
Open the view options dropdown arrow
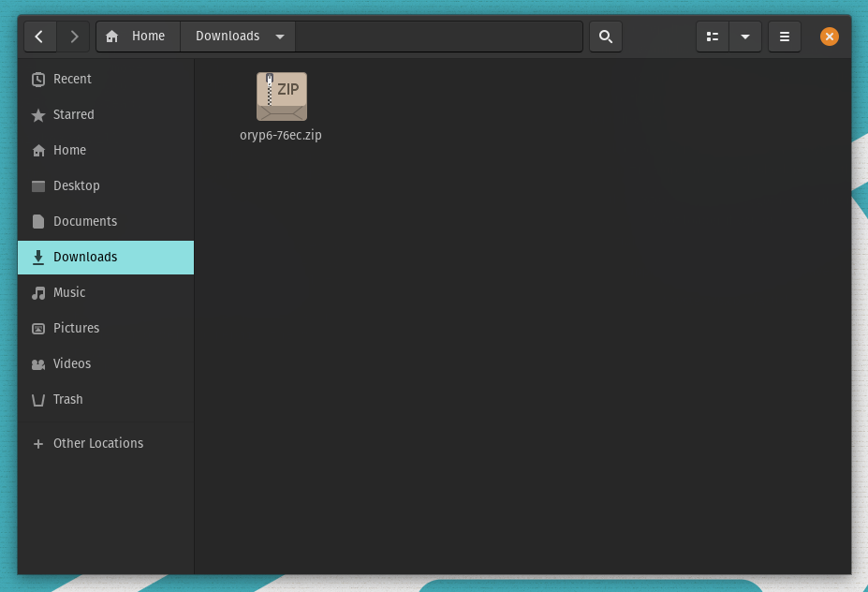tap(745, 36)
